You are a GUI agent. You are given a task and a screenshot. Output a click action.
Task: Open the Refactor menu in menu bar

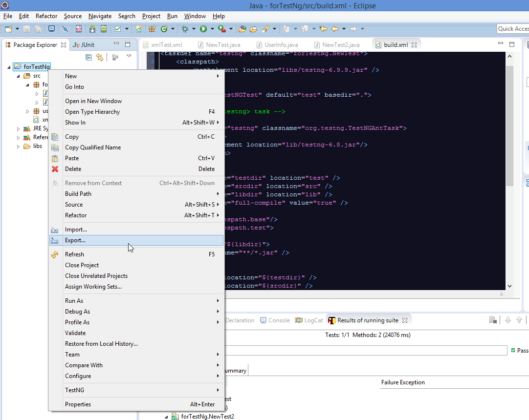coord(46,16)
